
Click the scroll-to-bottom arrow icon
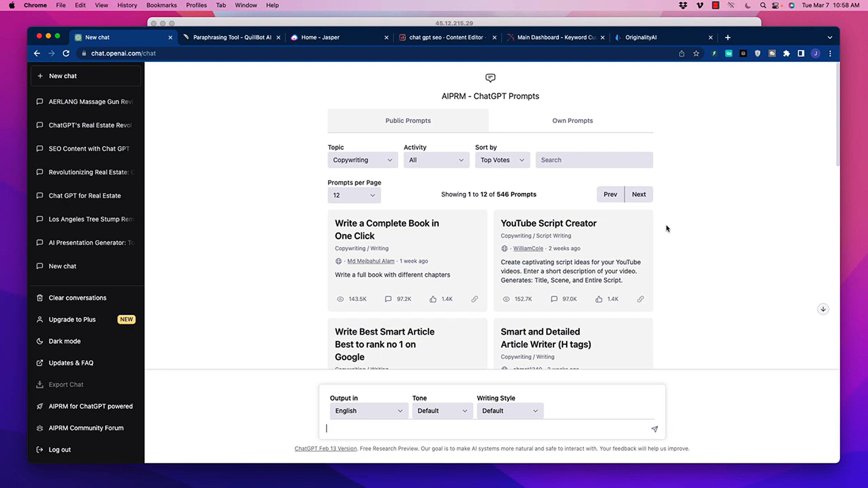[823, 309]
